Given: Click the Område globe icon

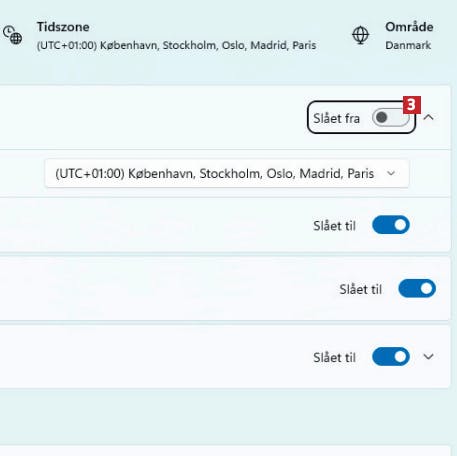Looking at the screenshot, I should click(360, 35).
